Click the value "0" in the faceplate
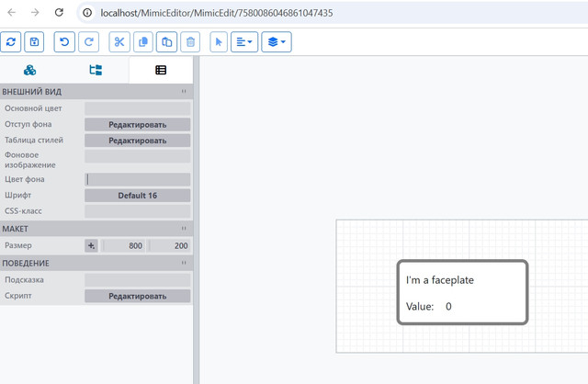The image size is (588, 384). click(x=448, y=307)
